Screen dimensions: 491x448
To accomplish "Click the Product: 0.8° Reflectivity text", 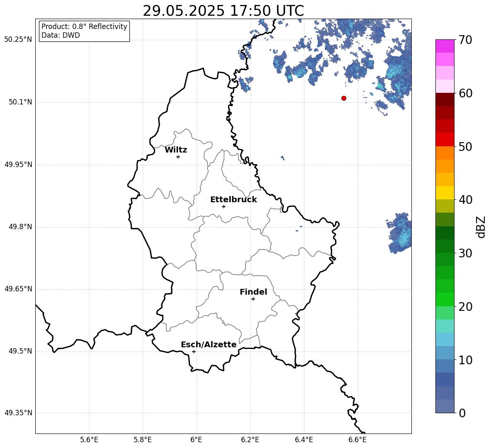I will click(x=84, y=27).
